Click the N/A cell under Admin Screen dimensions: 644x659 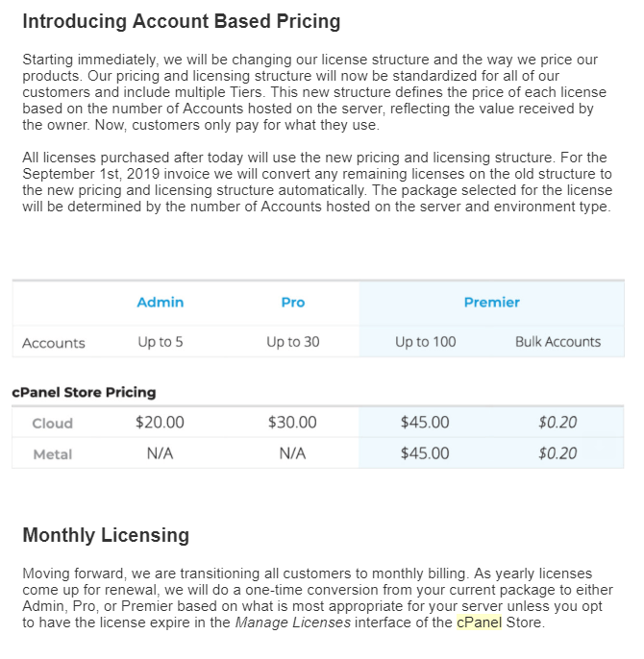pos(160,453)
